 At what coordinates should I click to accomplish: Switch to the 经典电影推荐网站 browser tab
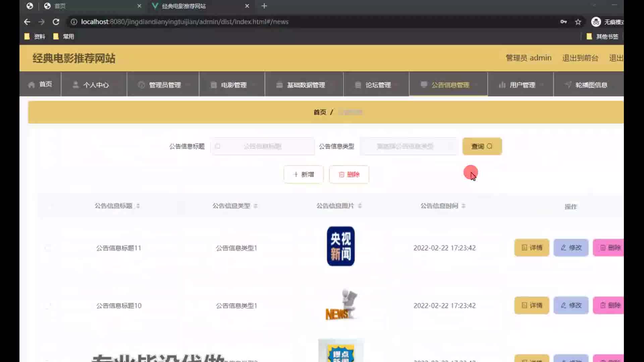click(201, 6)
